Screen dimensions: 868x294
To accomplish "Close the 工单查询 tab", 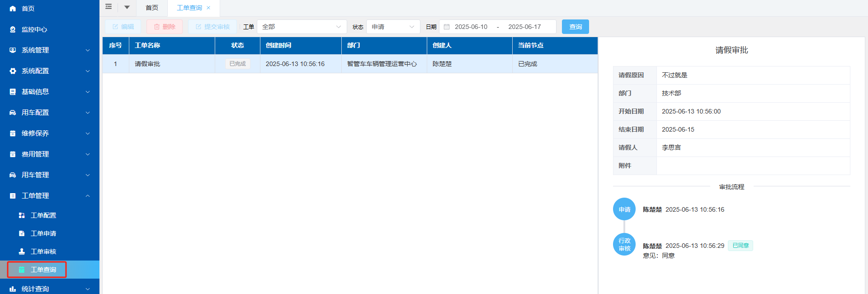I will pyautogui.click(x=208, y=8).
